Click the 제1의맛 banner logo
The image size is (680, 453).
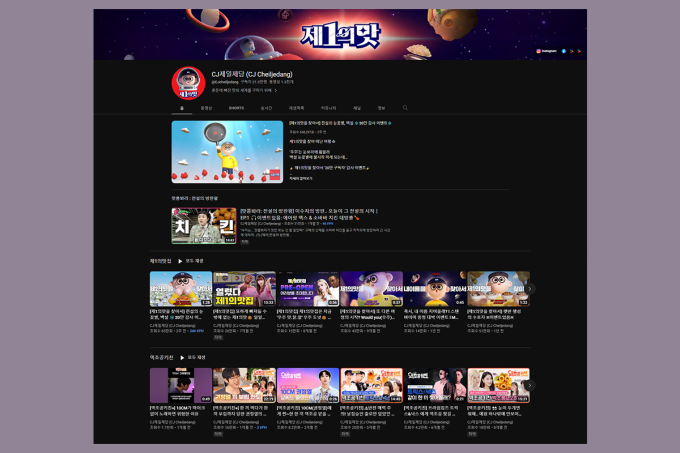(340, 36)
